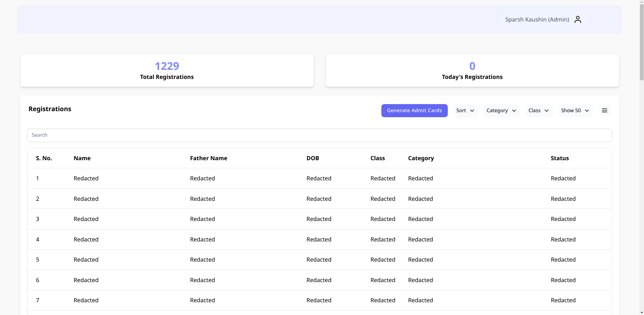The width and height of the screenshot is (644, 315).
Task: Select the Total Registrations card
Action: coord(167,71)
